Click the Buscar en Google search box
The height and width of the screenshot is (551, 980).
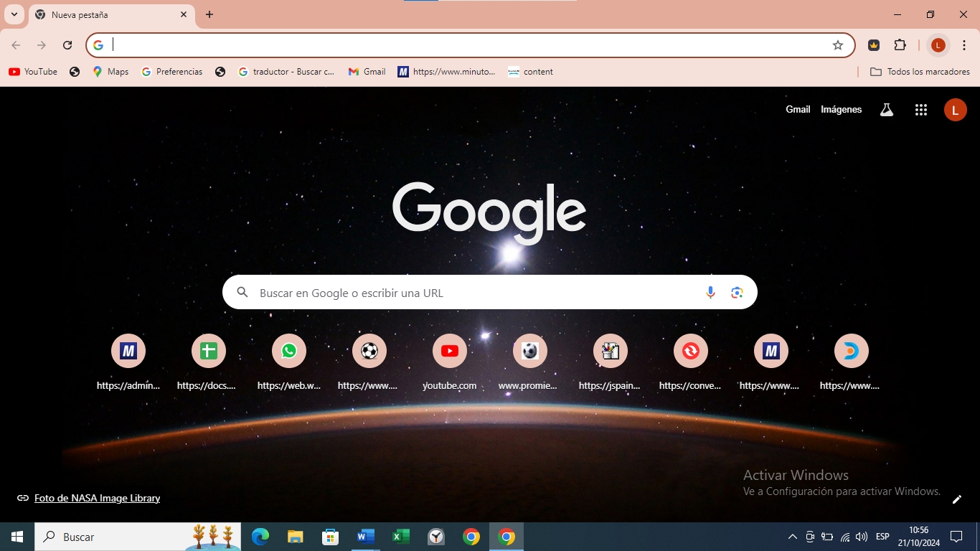click(x=490, y=293)
